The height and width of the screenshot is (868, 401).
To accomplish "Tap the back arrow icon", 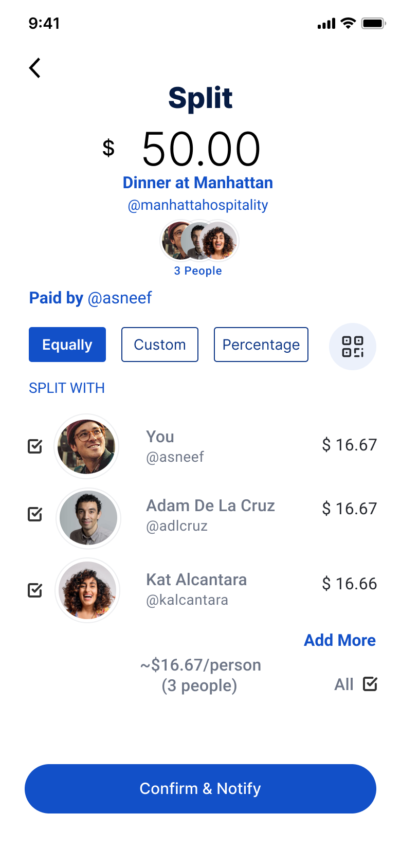I will click(35, 68).
